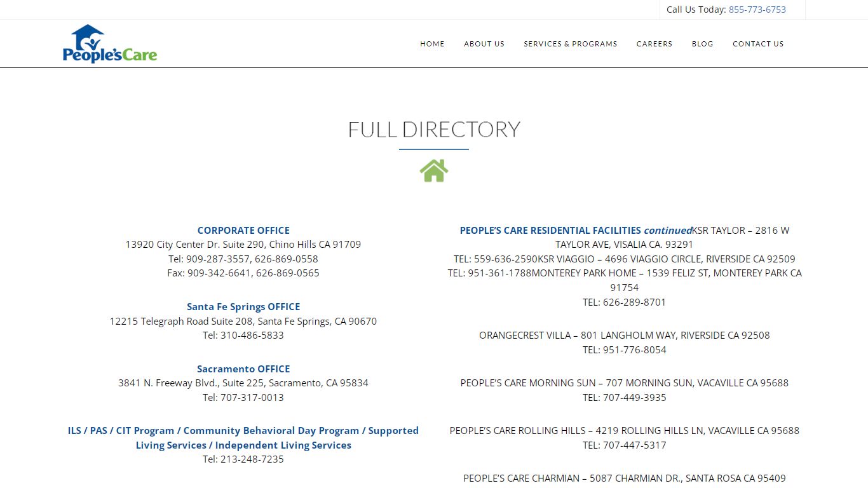Screen dimensions: 868x488
Task: Open the Blog menu item
Action: [x=702, y=44]
